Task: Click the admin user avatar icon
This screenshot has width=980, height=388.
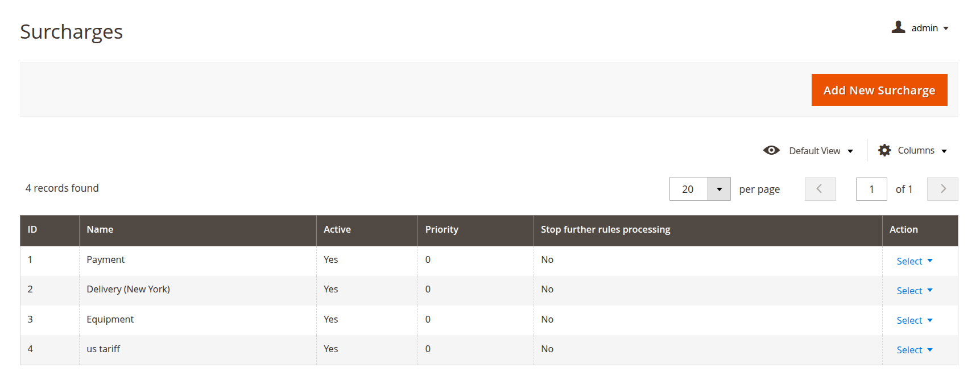Action: 898,27
